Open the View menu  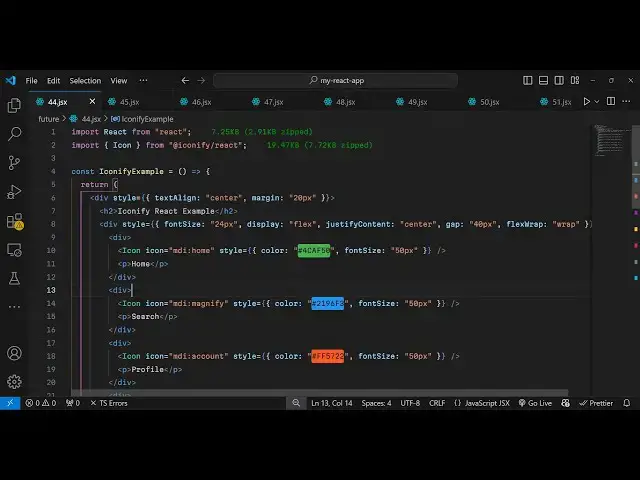pyautogui.click(x=119, y=81)
